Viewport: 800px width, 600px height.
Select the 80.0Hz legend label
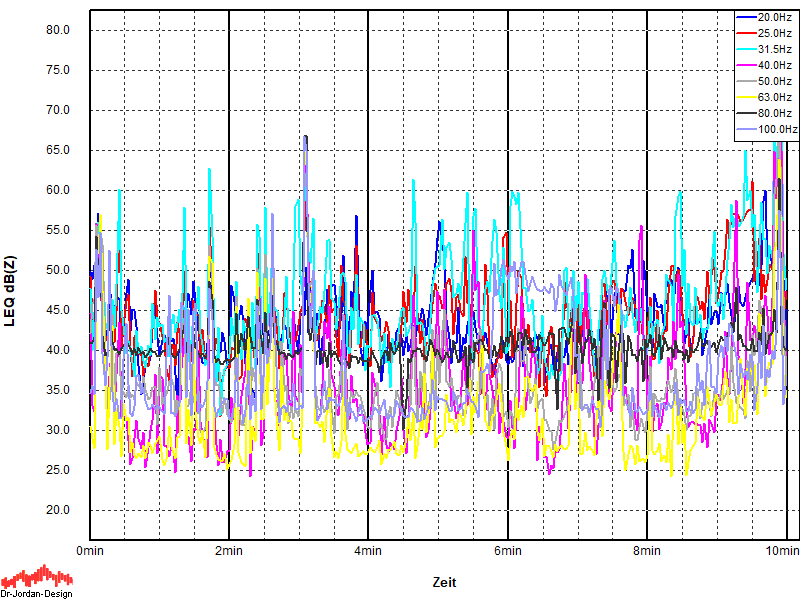click(x=775, y=113)
